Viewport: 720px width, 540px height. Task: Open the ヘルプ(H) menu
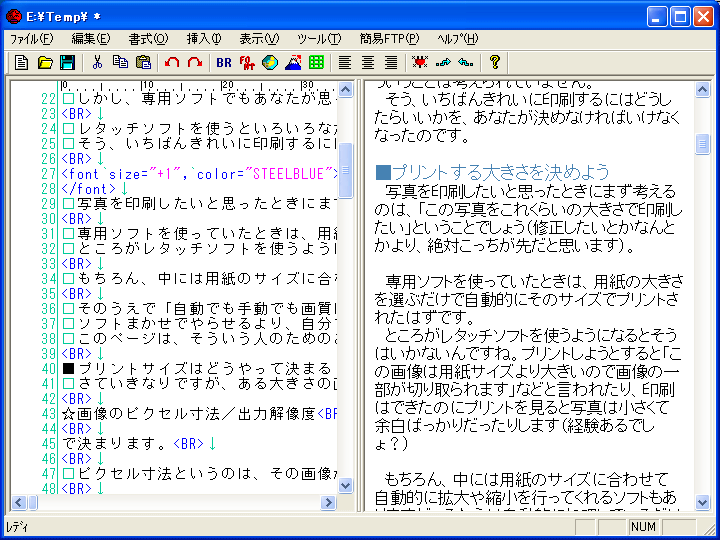458,39
